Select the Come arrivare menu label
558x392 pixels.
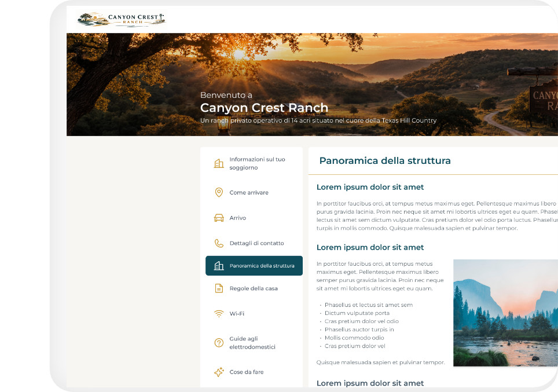click(249, 193)
